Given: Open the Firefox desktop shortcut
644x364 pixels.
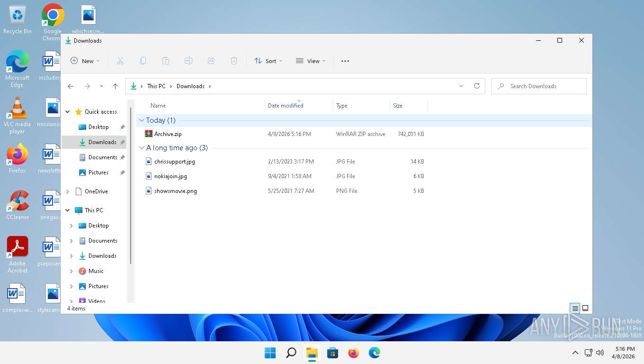Looking at the screenshot, I should click(x=17, y=158).
